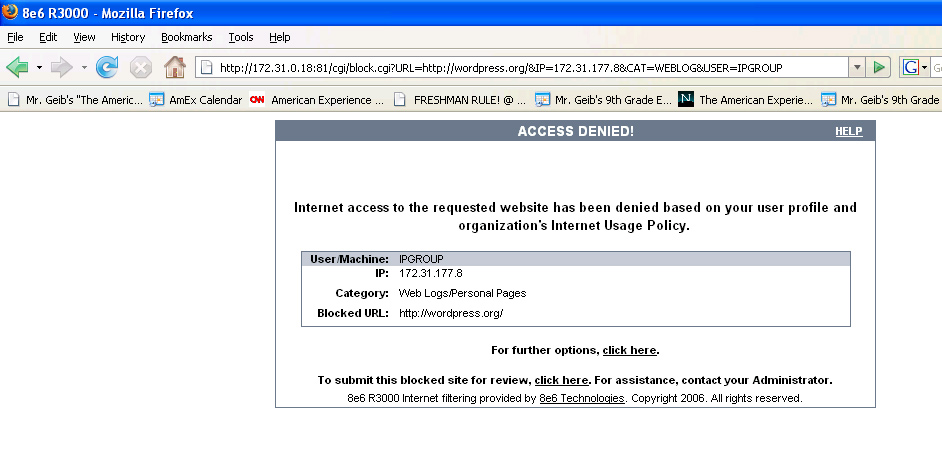942x461 pixels.
Task: Click the IPGROUP user/machine value
Action: click(x=421, y=259)
